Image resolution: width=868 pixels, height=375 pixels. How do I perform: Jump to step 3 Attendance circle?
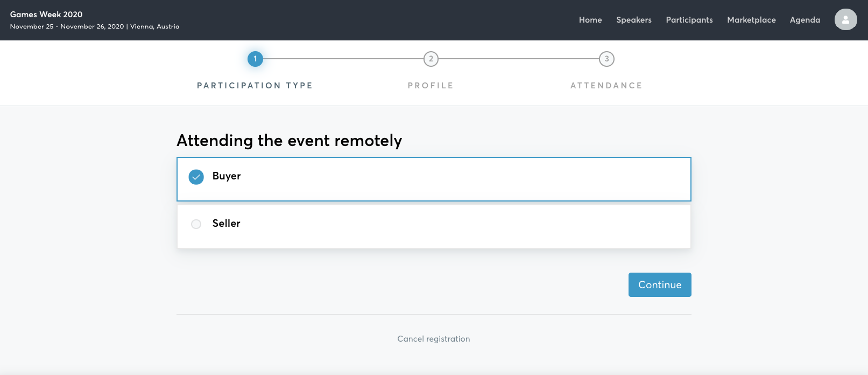click(x=606, y=59)
